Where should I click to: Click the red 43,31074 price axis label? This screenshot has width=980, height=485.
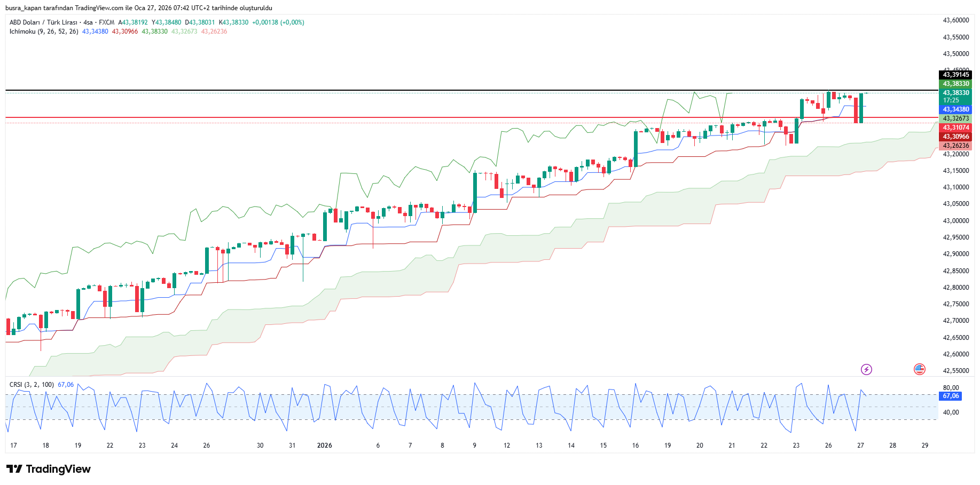[x=955, y=128]
